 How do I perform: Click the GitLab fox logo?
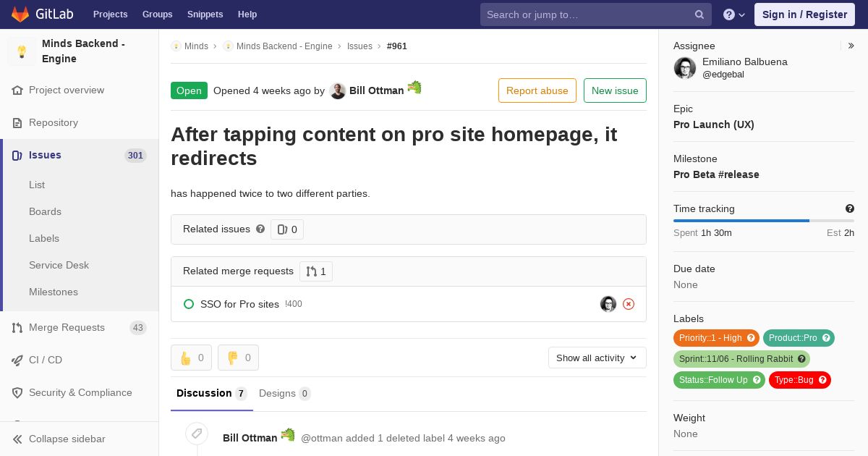click(20, 14)
